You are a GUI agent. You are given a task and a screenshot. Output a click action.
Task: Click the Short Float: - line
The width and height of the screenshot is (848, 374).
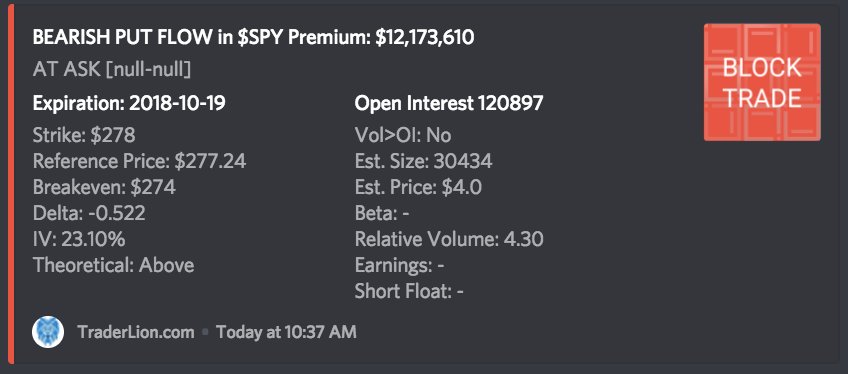[409, 292]
